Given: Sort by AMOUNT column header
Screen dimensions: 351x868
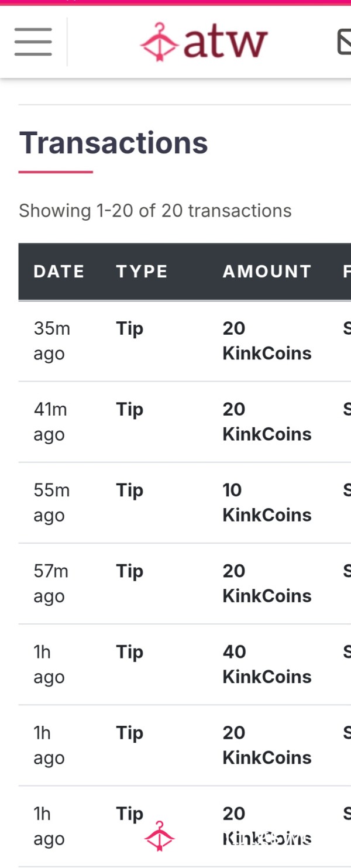Looking at the screenshot, I should click(x=267, y=272).
